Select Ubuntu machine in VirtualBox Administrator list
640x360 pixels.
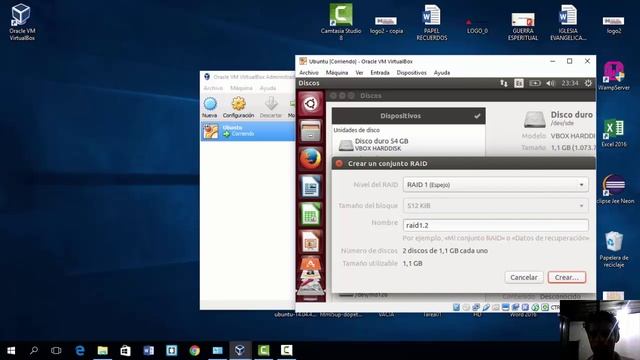[248, 131]
